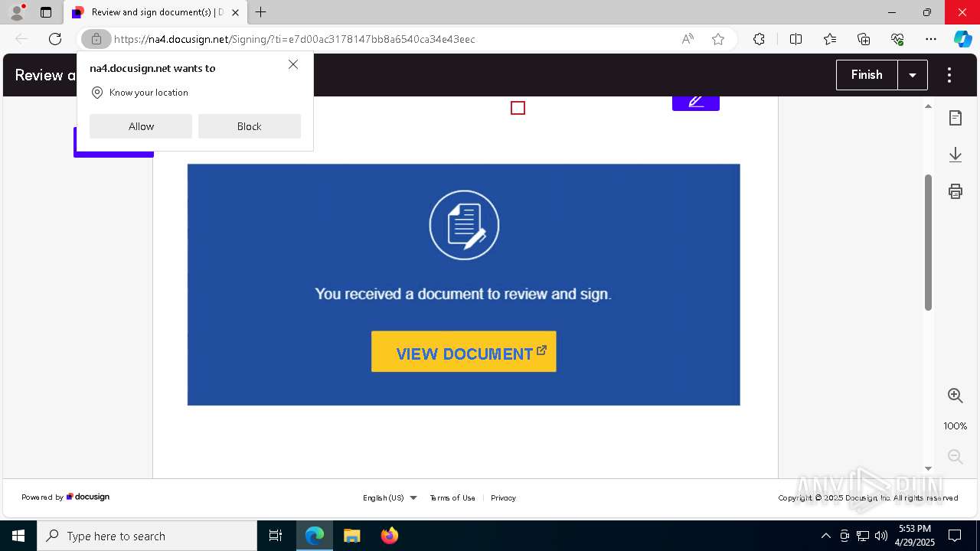980x551 pixels.
Task: Click the zoom out magnifier icon
Action: [x=955, y=457]
